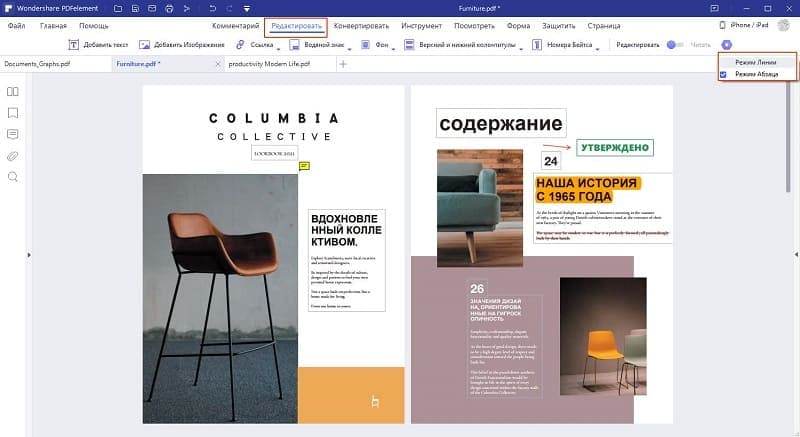This screenshot has width=800, height=437.
Task: Click the print icon in title bar
Action: [170, 8]
